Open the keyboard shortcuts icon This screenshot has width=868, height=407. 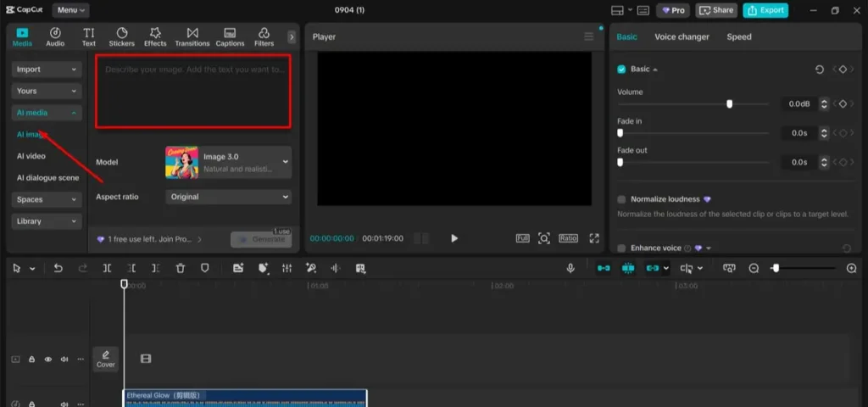click(643, 10)
